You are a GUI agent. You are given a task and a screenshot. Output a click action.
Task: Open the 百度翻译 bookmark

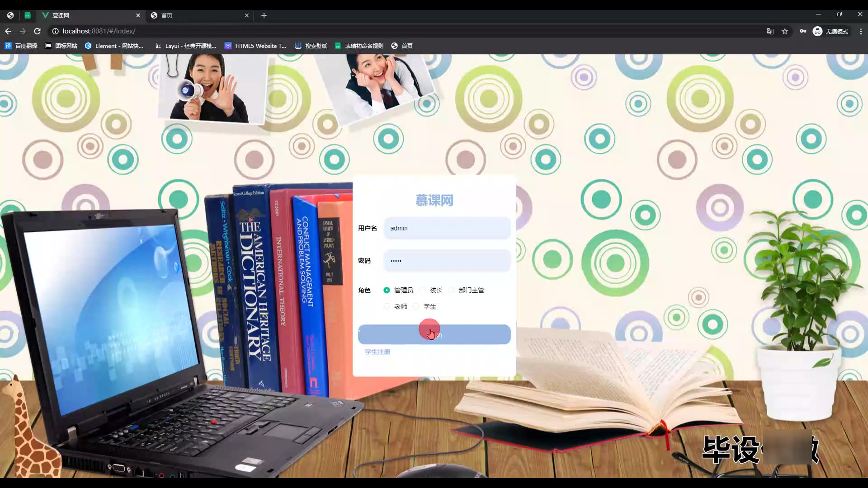(x=21, y=46)
